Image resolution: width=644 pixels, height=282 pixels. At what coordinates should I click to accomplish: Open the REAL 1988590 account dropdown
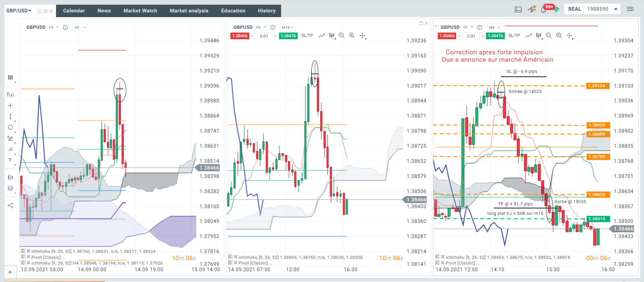pyautogui.click(x=592, y=9)
